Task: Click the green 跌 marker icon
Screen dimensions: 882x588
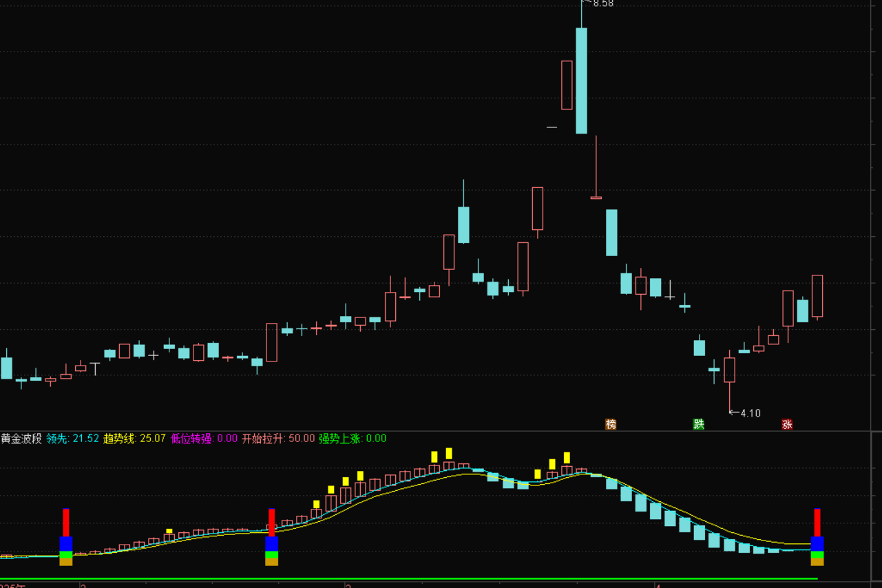Action: click(699, 424)
